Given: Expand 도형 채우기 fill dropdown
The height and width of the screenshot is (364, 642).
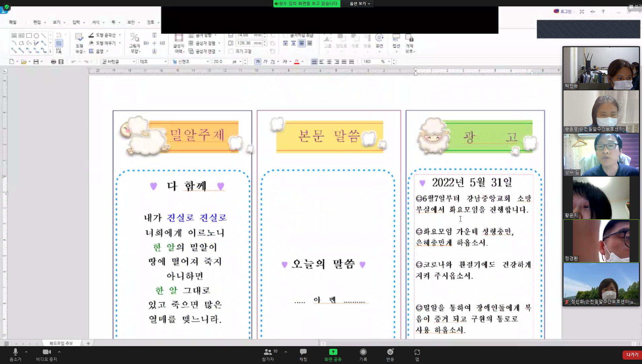Looking at the screenshot, I should [120, 43].
